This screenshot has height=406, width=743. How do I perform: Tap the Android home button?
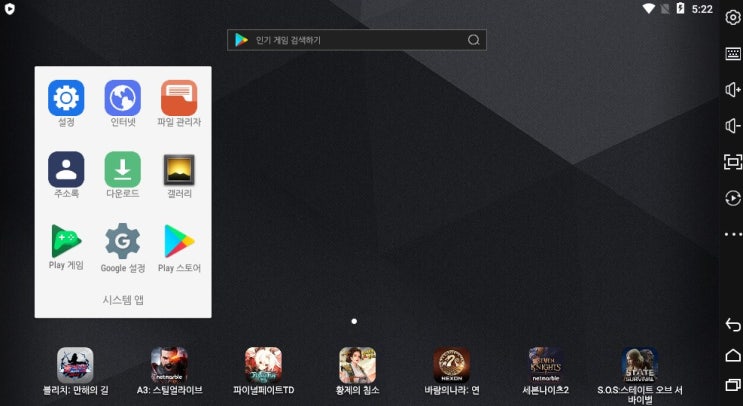coord(733,355)
